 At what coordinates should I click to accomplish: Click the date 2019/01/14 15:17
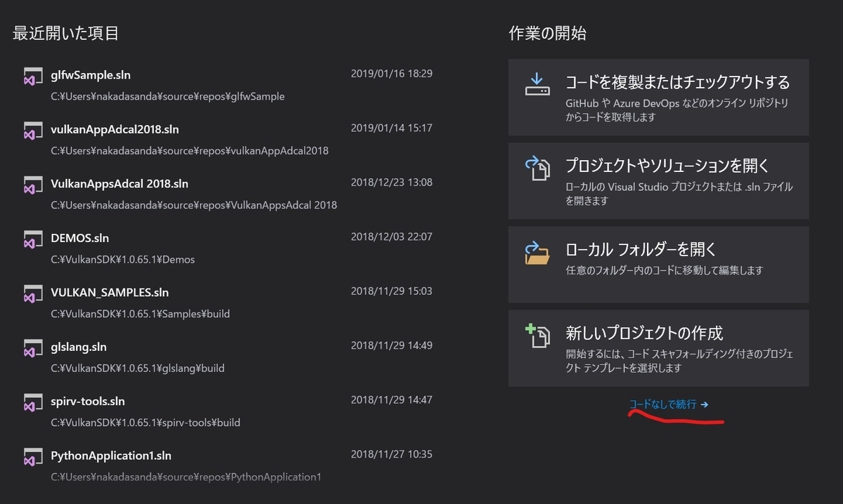click(x=391, y=128)
